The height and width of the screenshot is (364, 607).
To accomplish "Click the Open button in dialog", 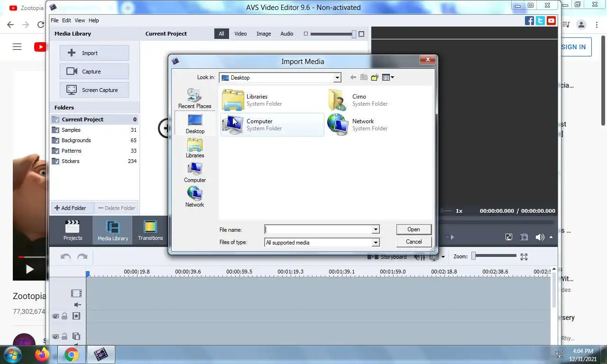I will [414, 229].
